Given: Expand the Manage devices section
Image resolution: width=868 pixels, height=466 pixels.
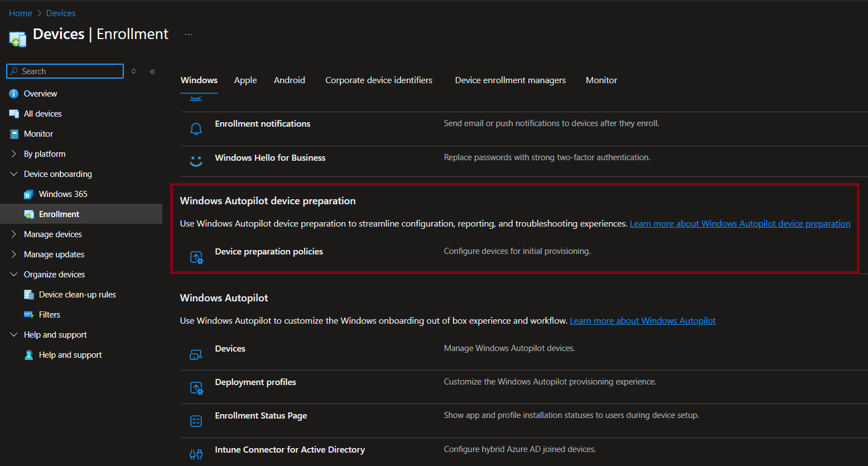Looking at the screenshot, I should coord(13,234).
